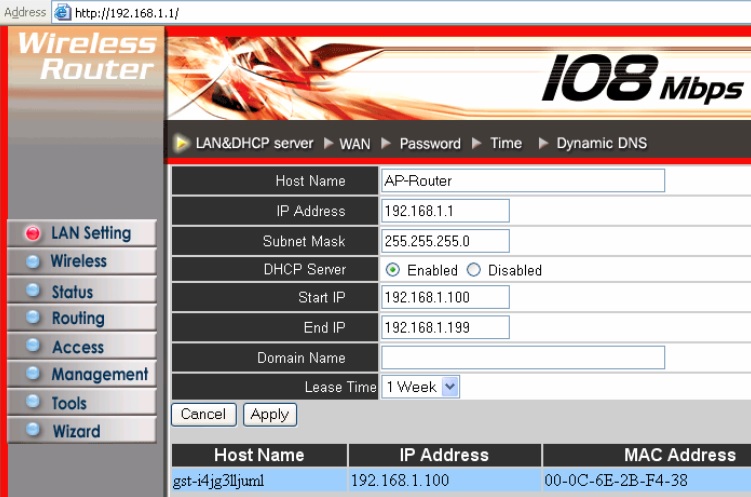Click the blue bullet icon beside Tools
The image size is (751, 497).
click(33, 401)
